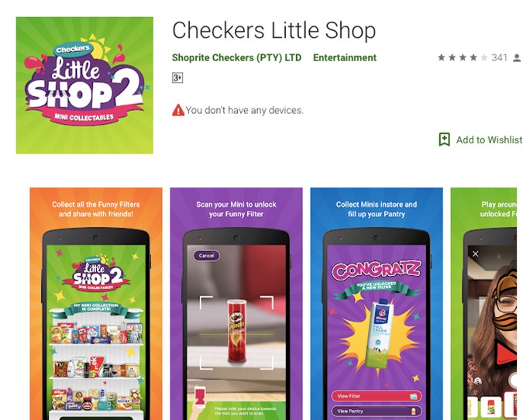Click the 341 ratings count
This screenshot has height=420, width=523.
point(499,57)
